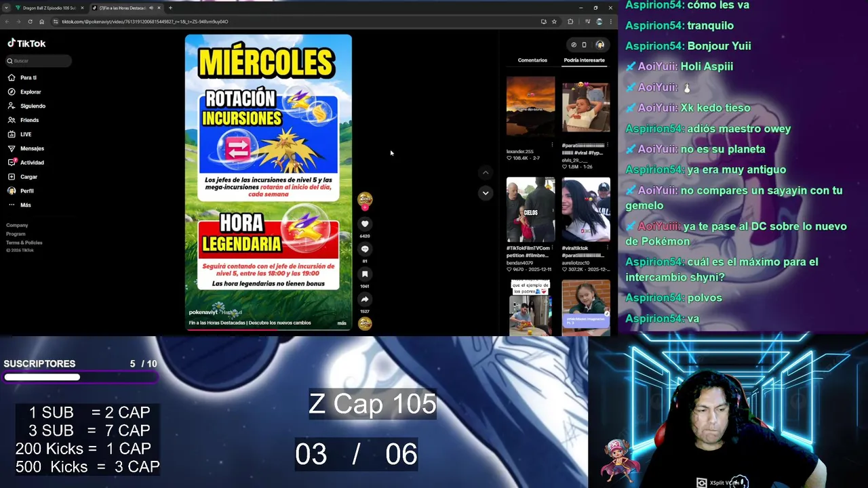Reload the page with refresh icon

[30, 22]
